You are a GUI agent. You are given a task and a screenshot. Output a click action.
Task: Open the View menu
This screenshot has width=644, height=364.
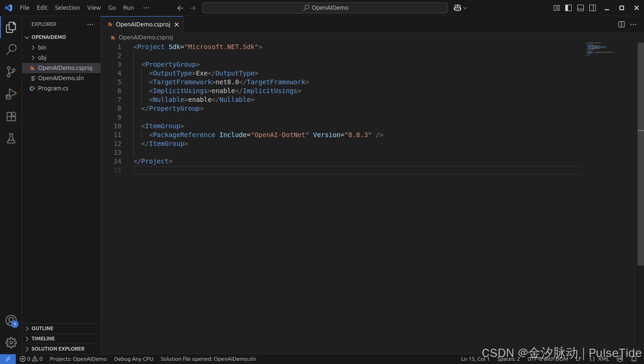[94, 8]
